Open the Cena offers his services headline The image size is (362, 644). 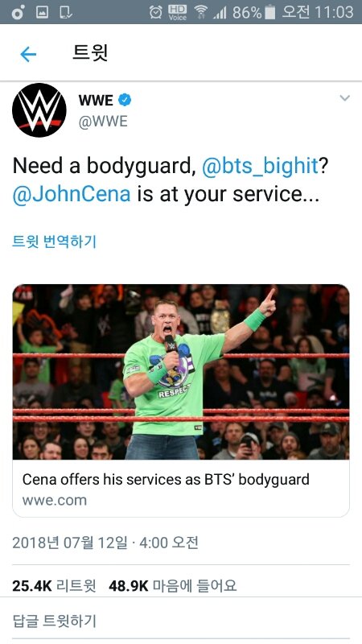tap(166, 479)
